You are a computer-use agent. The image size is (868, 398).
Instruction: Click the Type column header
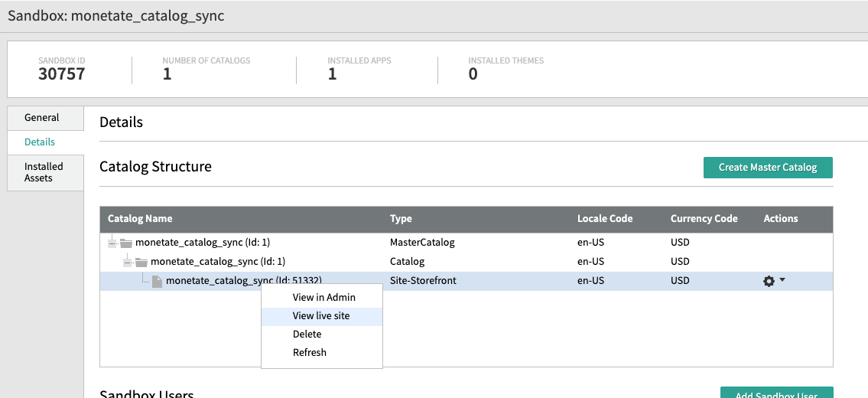tap(401, 218)
